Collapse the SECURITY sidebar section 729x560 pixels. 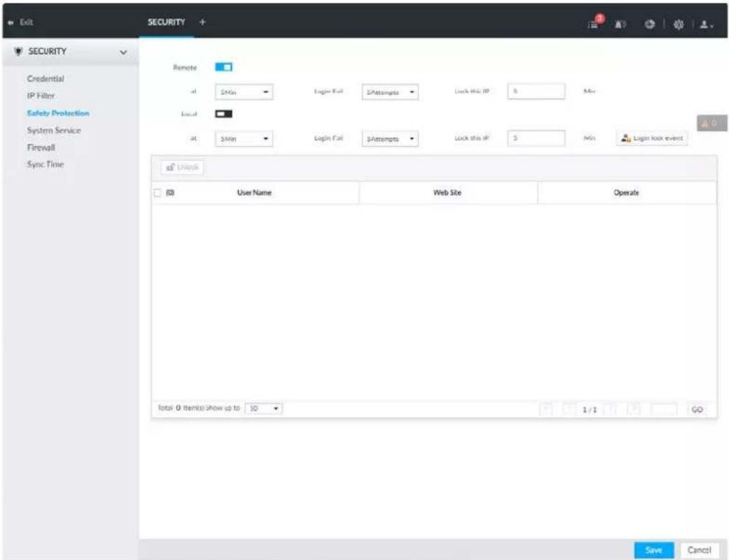(123, 52)
